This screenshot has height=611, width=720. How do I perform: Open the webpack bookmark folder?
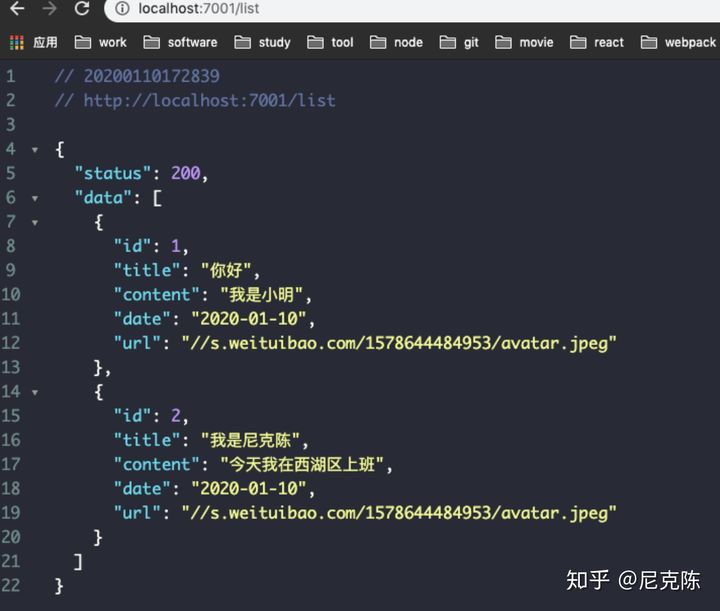point(678,43)
